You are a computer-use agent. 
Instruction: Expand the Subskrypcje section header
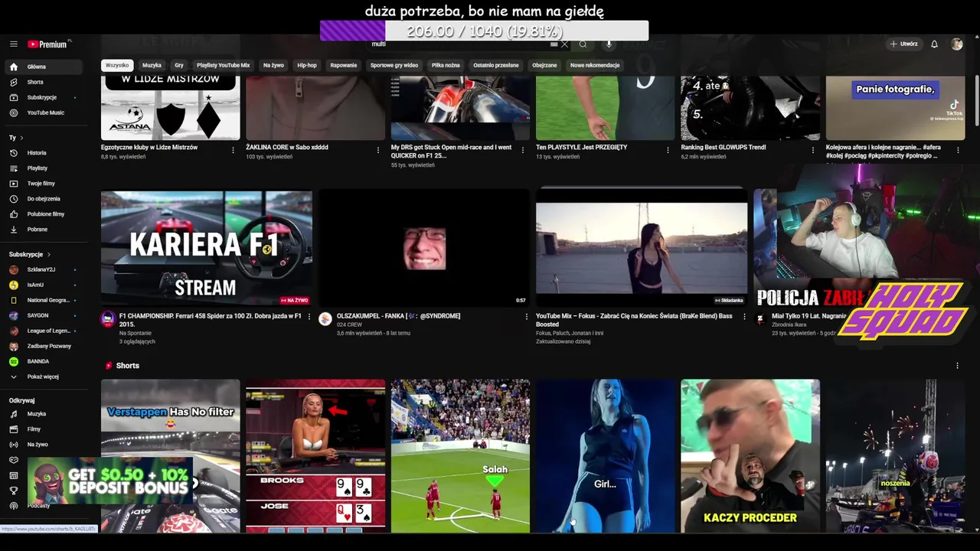(30, 254)
